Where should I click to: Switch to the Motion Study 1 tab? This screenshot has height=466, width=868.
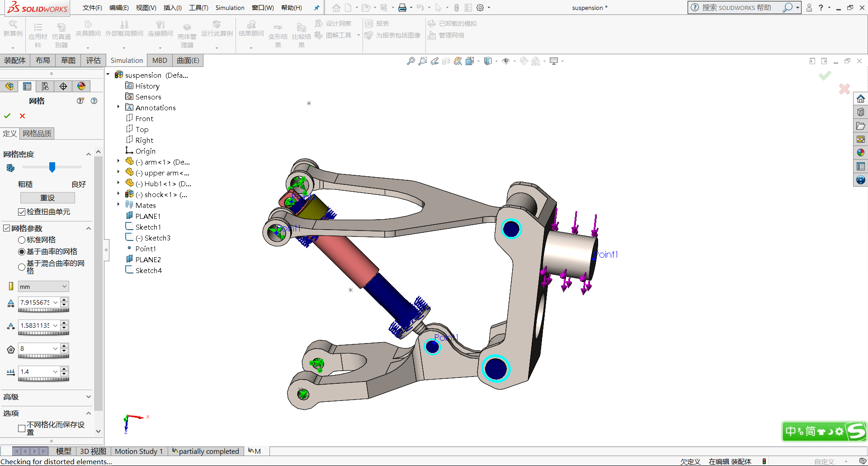pyautogui.click(x=139, y=451)
